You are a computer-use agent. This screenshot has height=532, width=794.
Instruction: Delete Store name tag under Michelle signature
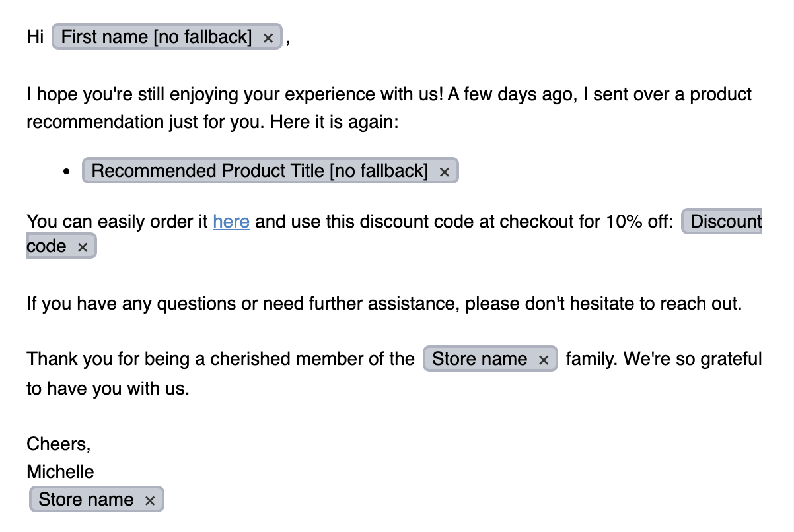point(149,501)
